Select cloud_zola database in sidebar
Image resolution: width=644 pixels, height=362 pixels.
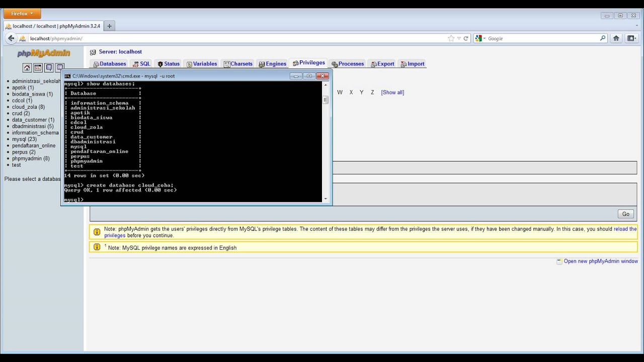pos(28,107)
